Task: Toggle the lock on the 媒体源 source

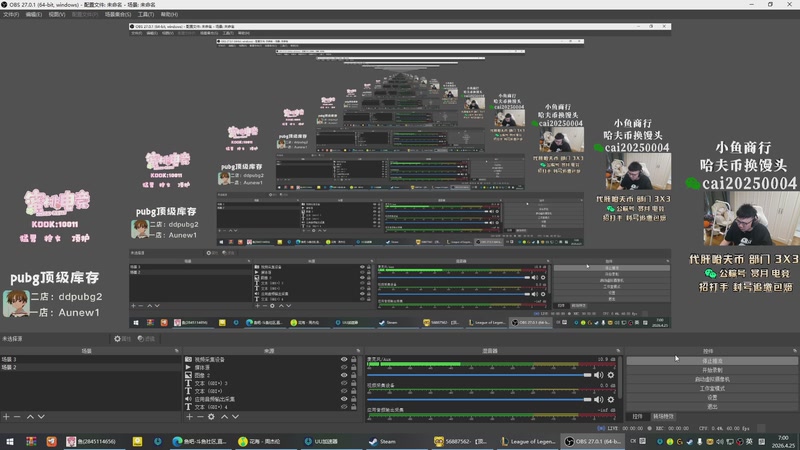Action: coord(354,367)
